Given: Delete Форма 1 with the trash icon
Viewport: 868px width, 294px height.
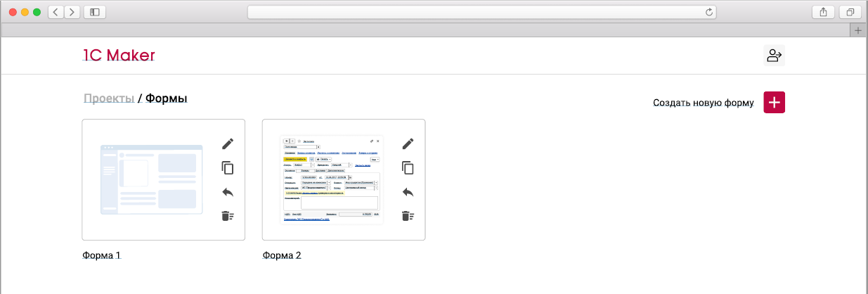Looking at the screenshot, I should pyautogui.click(x=227, y=216).
